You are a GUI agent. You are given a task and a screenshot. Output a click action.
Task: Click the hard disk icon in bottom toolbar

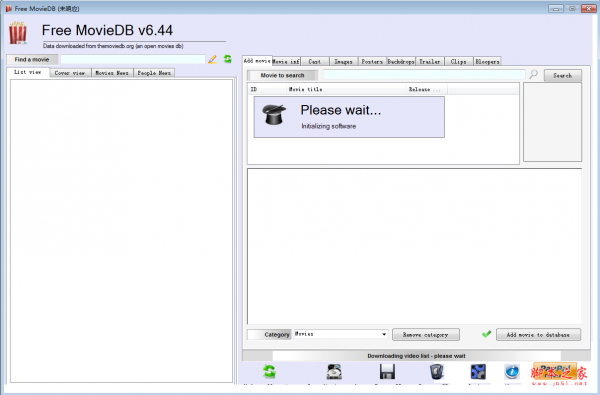click(x=334, y=372)
